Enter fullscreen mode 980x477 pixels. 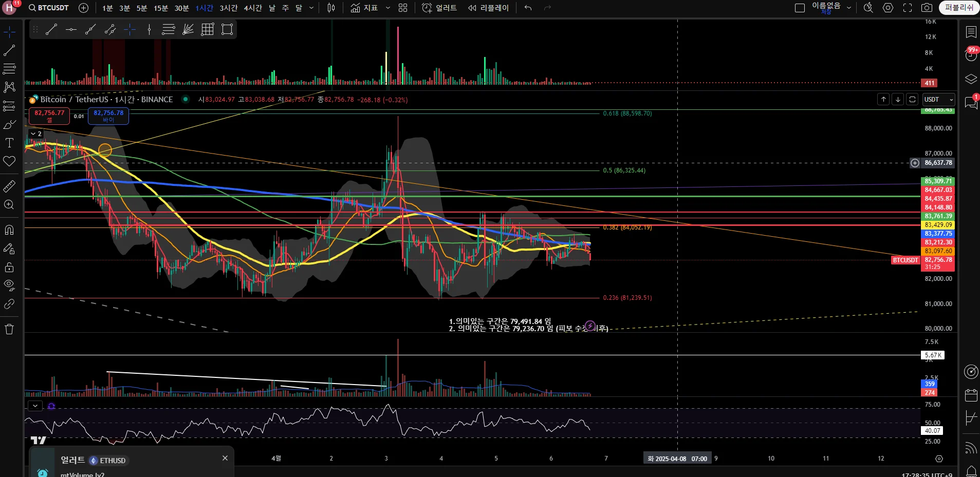908,8
